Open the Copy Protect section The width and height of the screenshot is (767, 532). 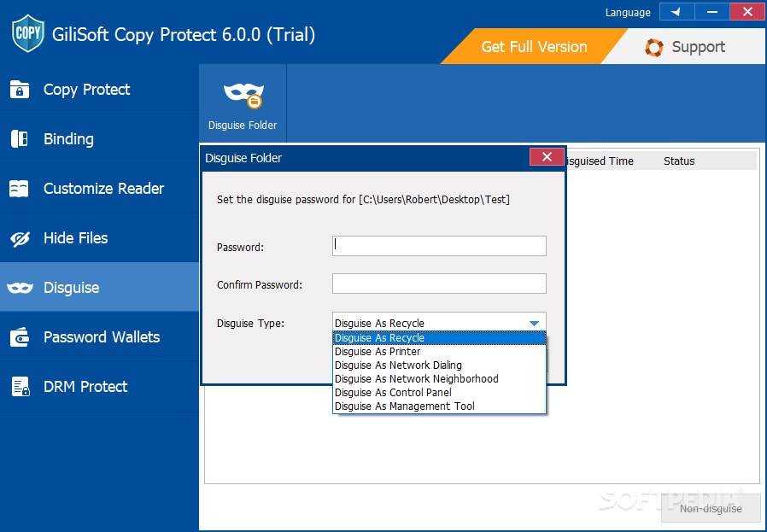tap(99, 90)
